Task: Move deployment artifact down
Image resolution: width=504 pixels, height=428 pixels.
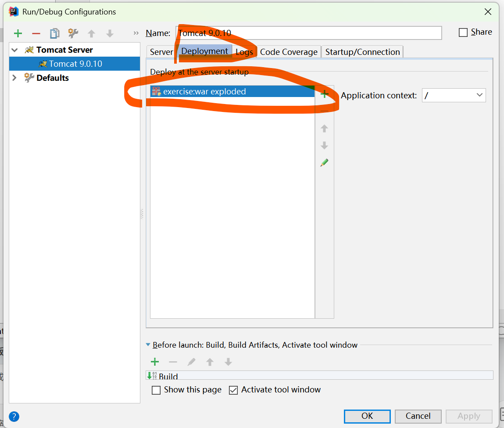Action: pyautogui.click(x=324, y=145)
